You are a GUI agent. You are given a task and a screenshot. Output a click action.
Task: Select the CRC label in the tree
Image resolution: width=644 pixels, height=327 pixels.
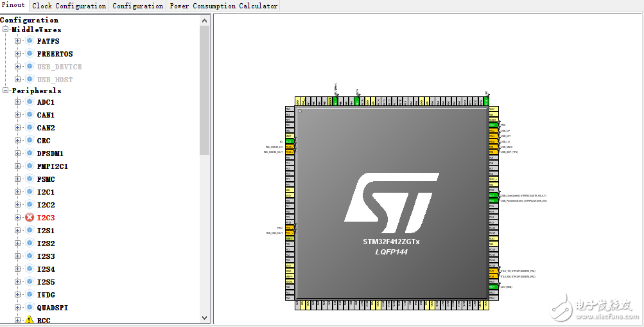[x=44, y=141]
